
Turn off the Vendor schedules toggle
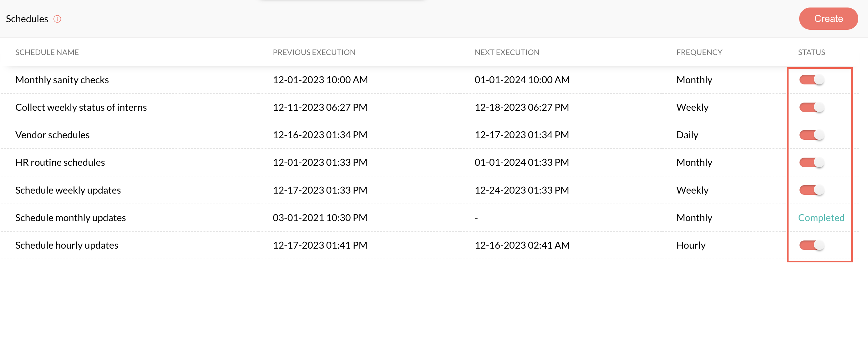pyautogui.click(x=811, y=135)
